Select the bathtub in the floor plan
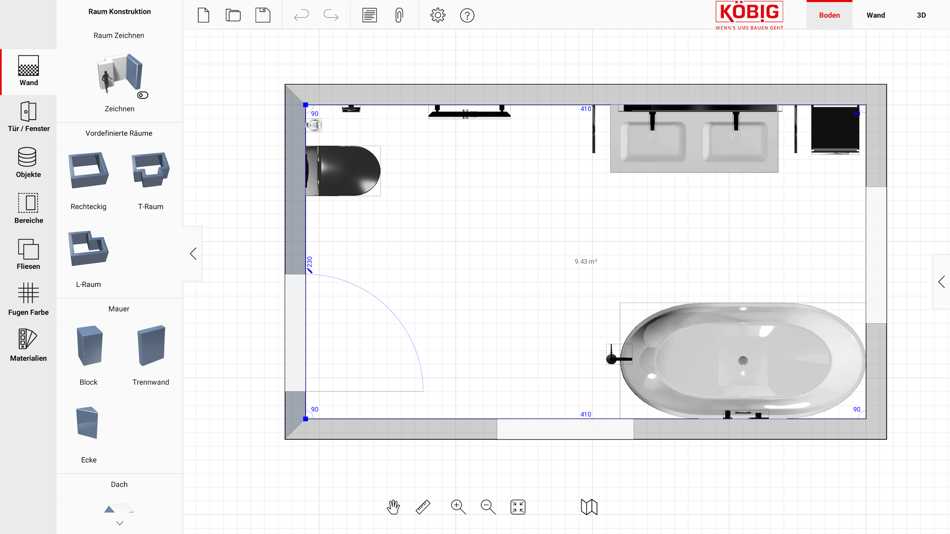Screen dimensions: 950x534 click(743, 360)
